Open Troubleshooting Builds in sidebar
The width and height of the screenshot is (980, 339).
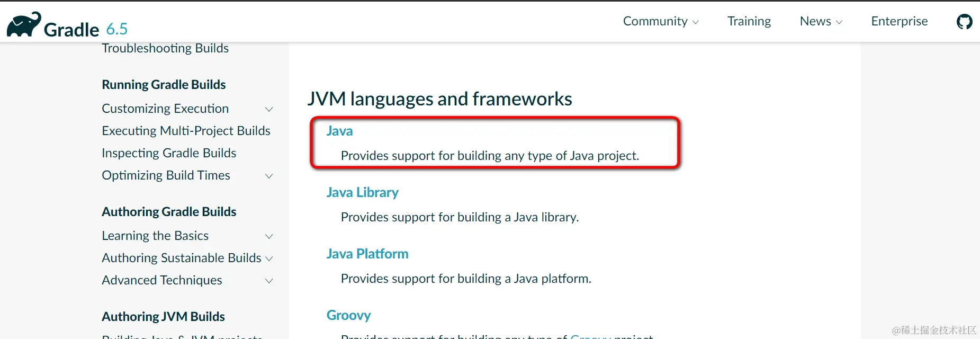point(165,48)
